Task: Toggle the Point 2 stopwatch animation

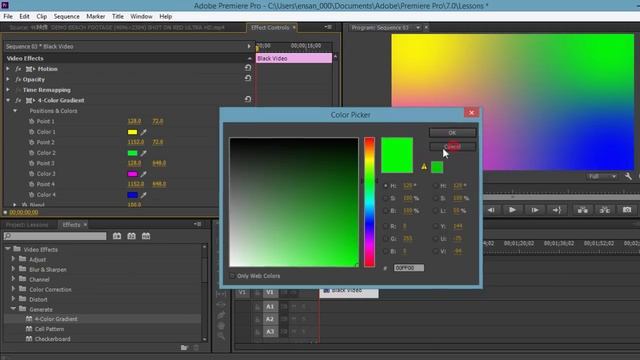Action: point(31,142)
